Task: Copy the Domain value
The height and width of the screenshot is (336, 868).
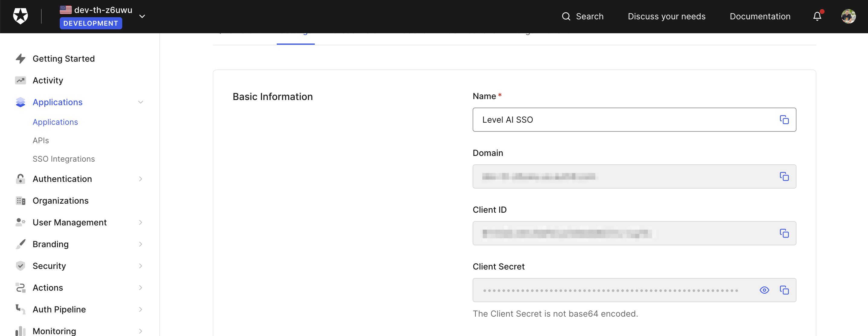Action: [784, 176]
